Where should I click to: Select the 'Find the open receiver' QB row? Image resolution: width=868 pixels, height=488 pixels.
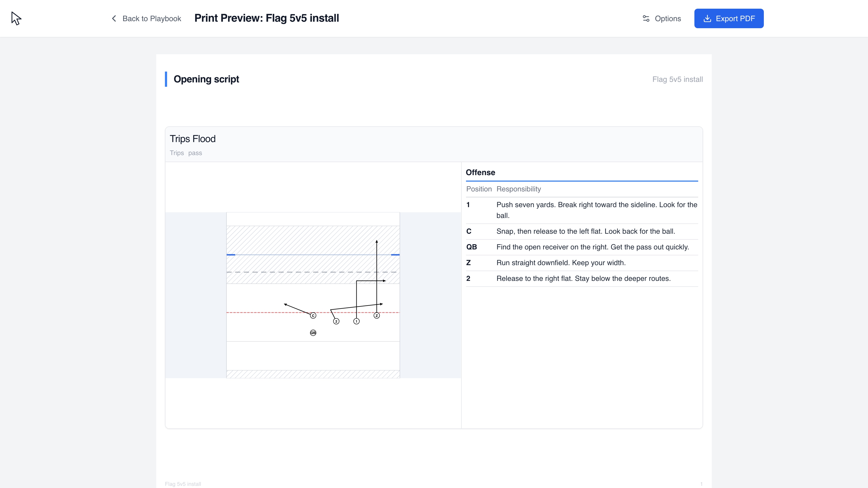582,247
